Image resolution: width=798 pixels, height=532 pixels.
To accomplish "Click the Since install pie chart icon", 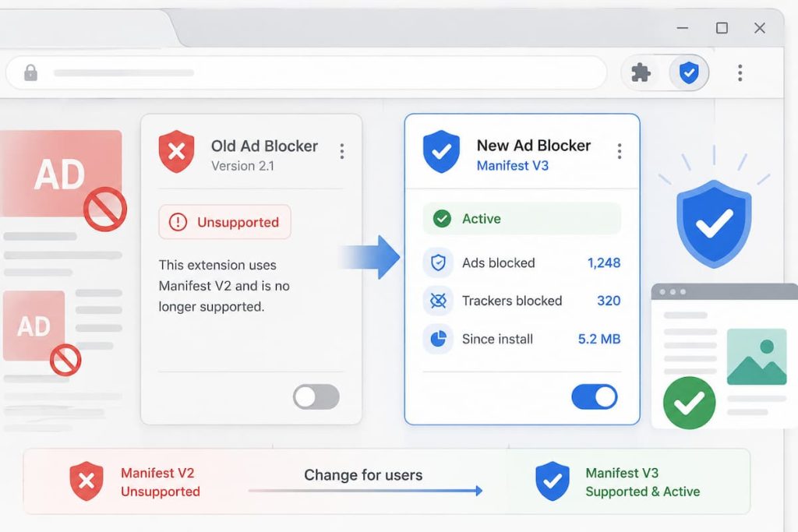I will (x=438, y=339).
